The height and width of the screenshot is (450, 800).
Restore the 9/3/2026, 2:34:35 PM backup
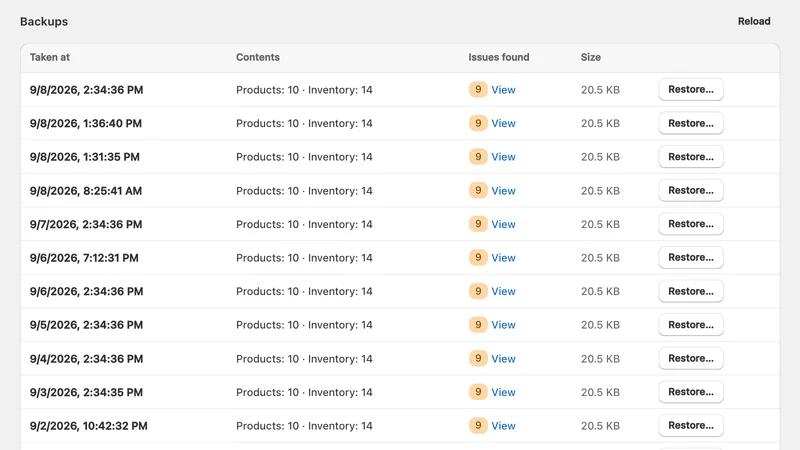click(691, 392)
